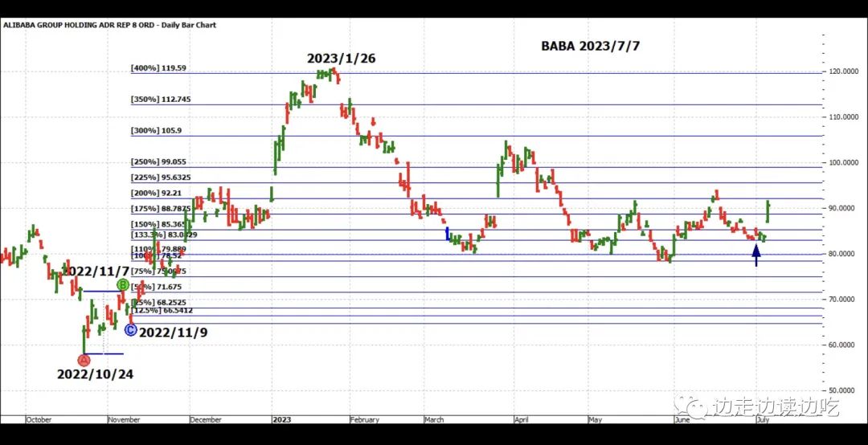Viewport: 868px width, 445px height.
Task: Select the '[250%] 99.055' level label
Action: pos(158,162)
